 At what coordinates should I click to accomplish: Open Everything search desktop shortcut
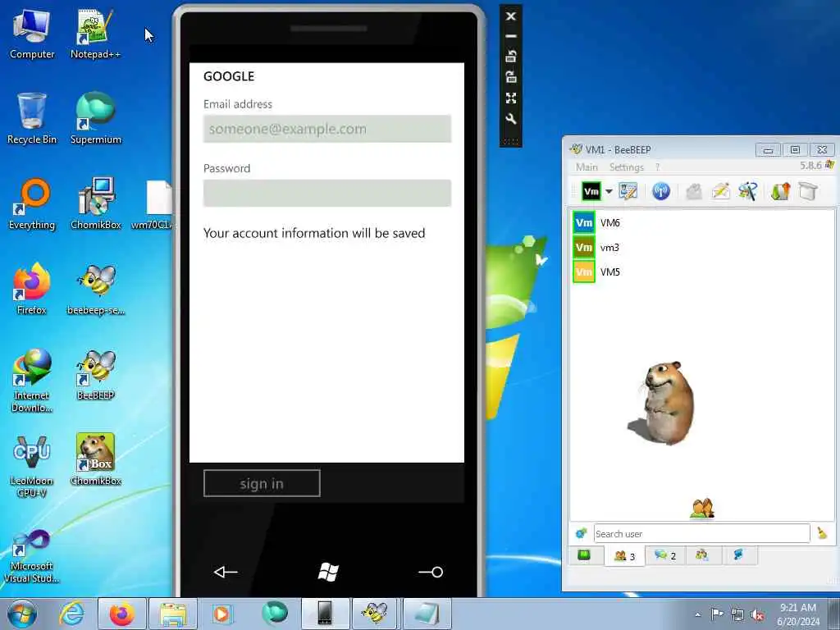point(32,204)
